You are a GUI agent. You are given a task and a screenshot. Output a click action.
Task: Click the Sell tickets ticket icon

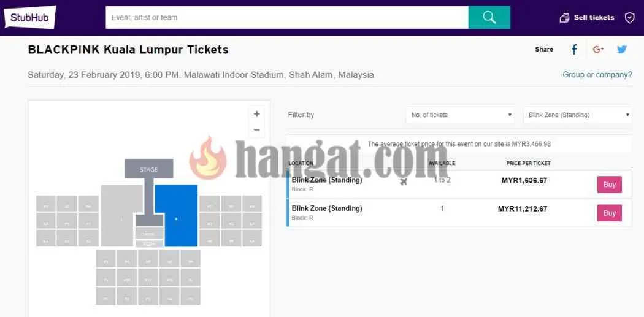[565, 18]
